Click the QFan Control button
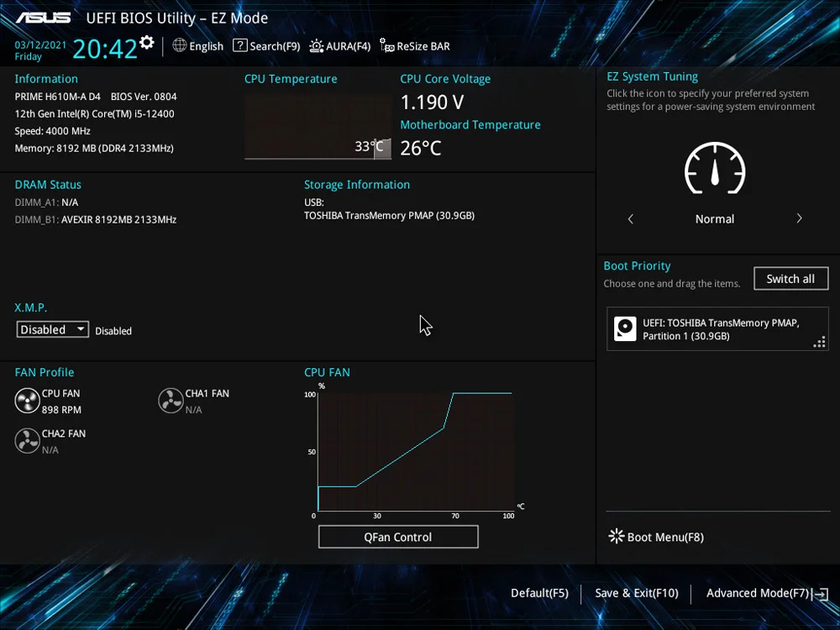The width and height of the screenshot is (840, 630). pos(398,537)
